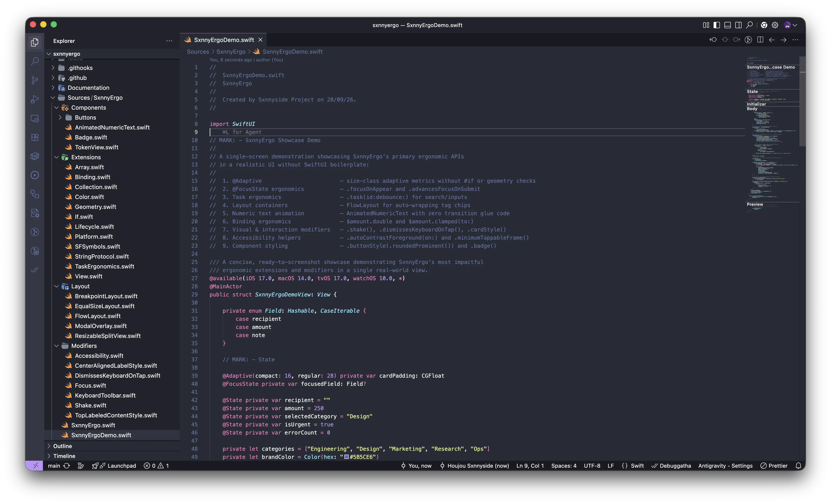831x504 pixels.
Task: Collapse the Modifiers folder
Action: click(57, 346)
